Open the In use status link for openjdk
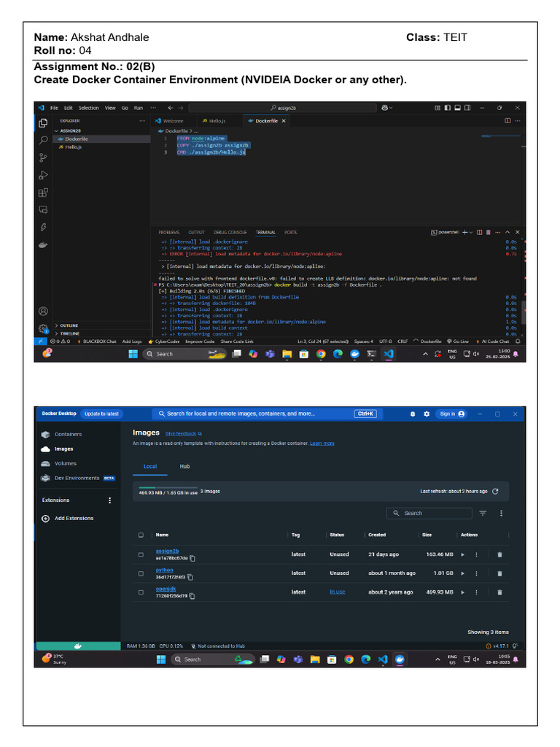This screenshot has width=560, height=747. (337, 592)
